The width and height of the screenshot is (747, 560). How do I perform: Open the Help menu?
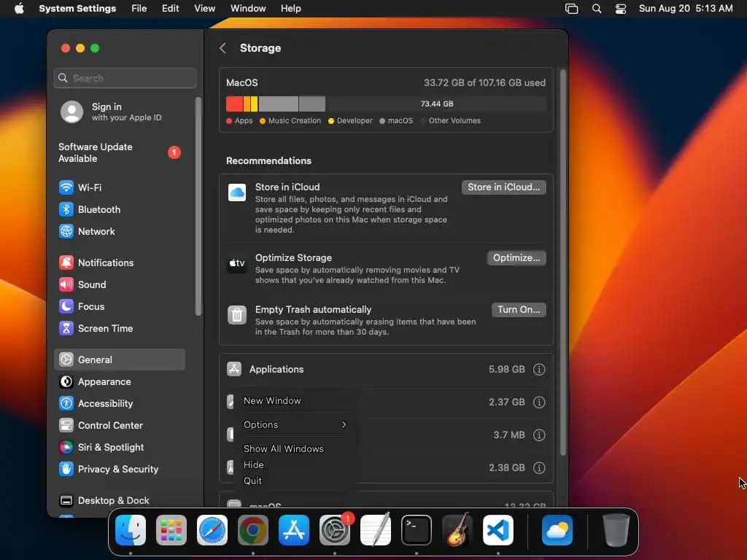point(290,9)
